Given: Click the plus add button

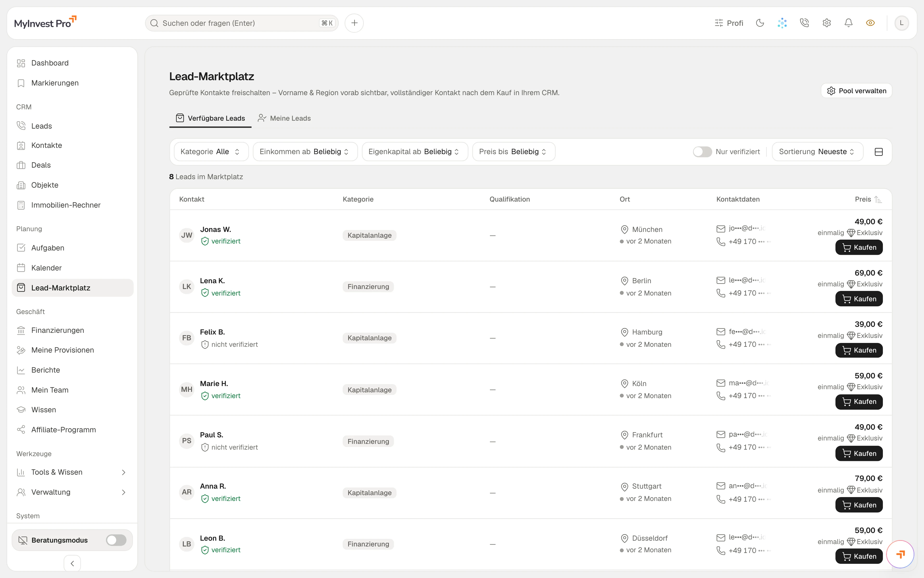Looking at the screenshot, I should point(354,23).
